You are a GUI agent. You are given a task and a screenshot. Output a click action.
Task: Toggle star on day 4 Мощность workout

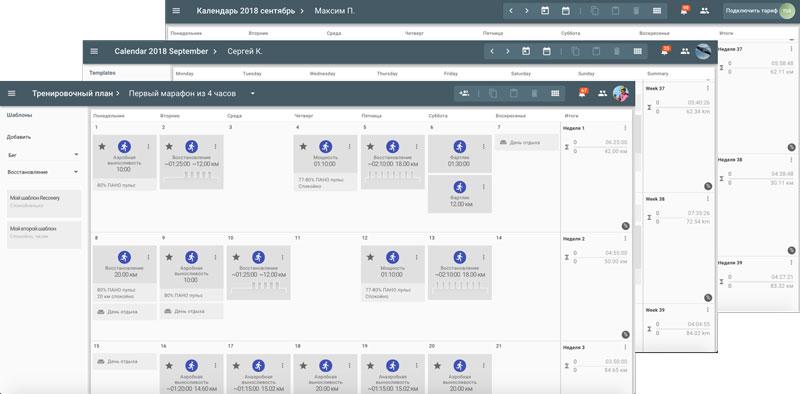click(x=303, y=146)
